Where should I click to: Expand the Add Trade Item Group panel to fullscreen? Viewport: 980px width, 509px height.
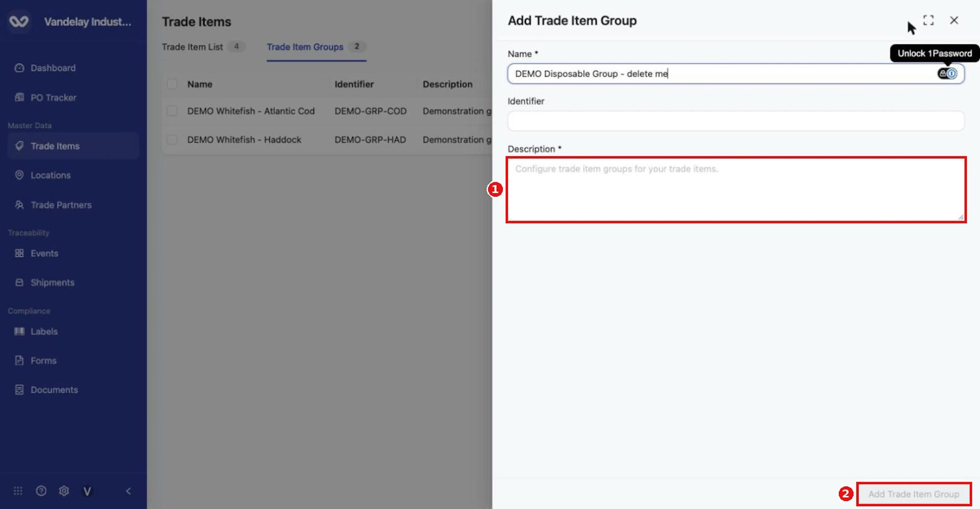(928, 20)
